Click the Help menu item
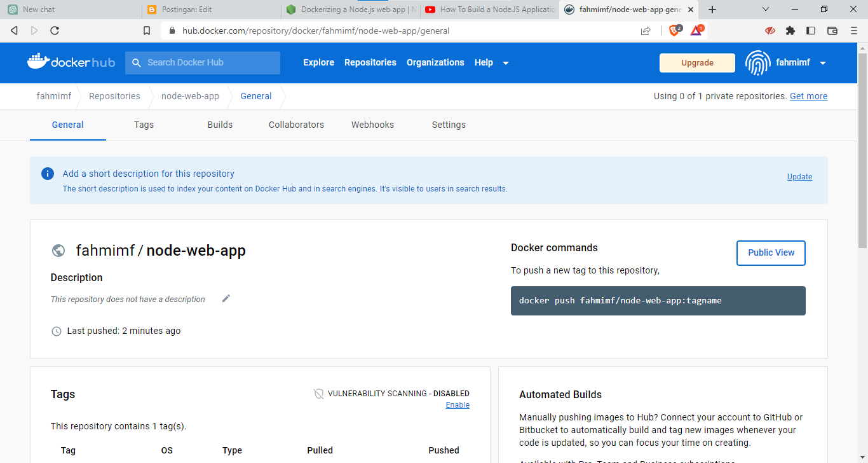Screen dimensions: 868x463 tap(484, 62)
